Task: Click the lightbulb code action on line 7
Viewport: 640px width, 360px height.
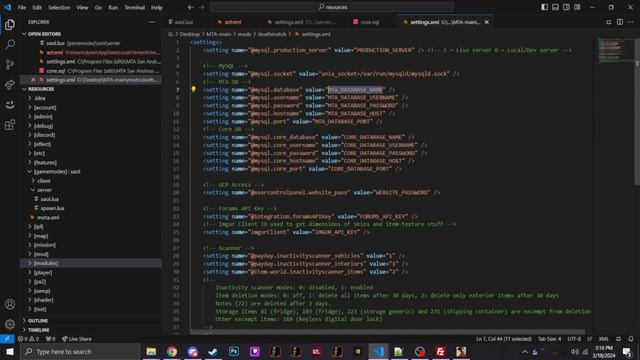Action: point(193,89)
